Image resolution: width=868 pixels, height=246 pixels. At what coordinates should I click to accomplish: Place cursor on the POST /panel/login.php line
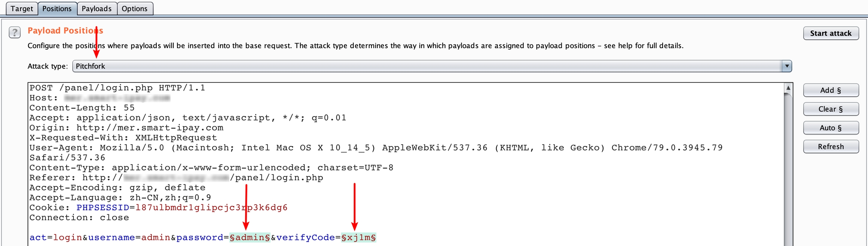pyautogui.click(x=117, y=88)
